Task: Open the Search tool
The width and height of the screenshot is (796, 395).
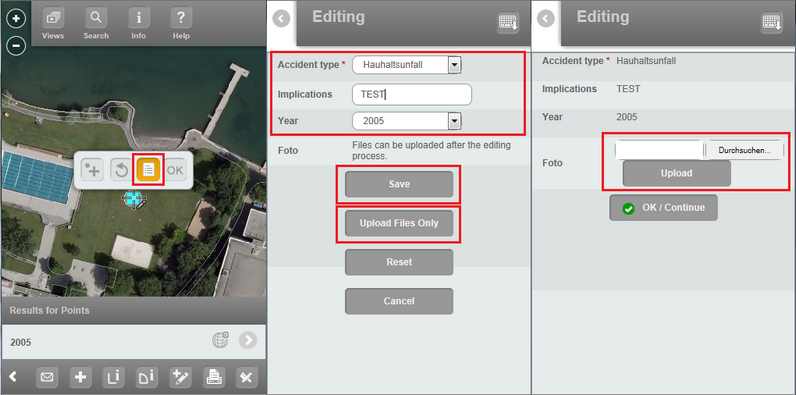Action: click(x=96, y=23)
